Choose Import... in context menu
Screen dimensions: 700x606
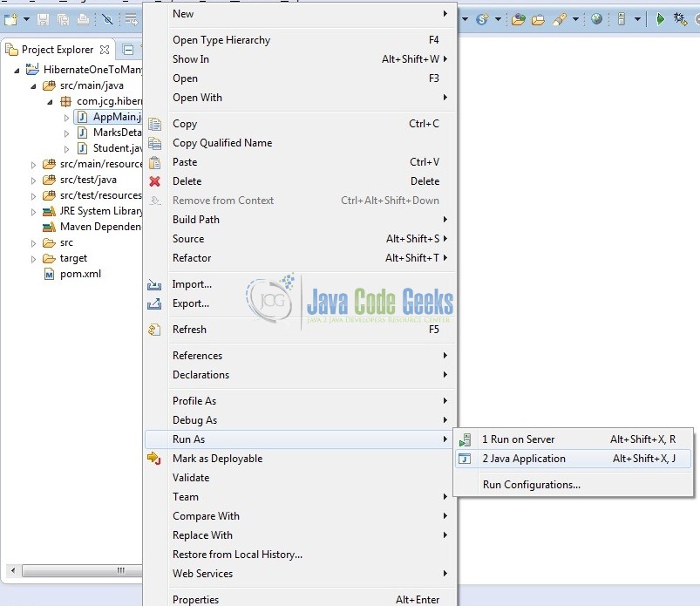point(301,284)
